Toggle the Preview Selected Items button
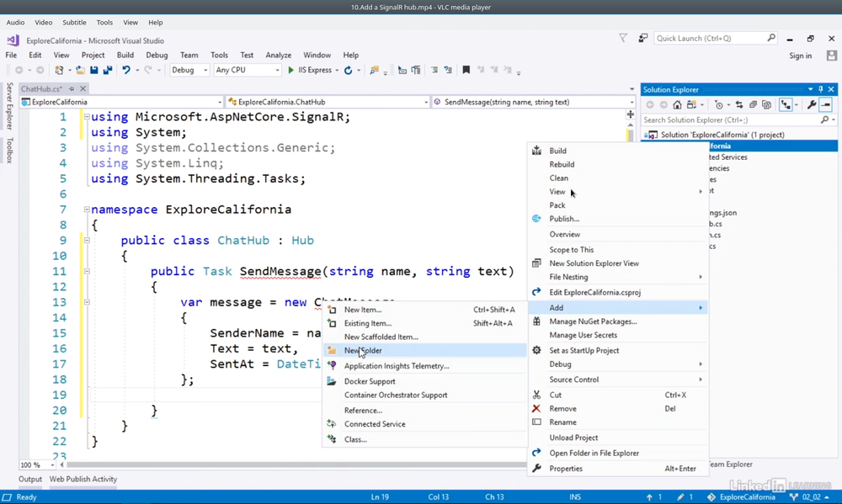Screen dimensions: 842x504 (826, 105)
